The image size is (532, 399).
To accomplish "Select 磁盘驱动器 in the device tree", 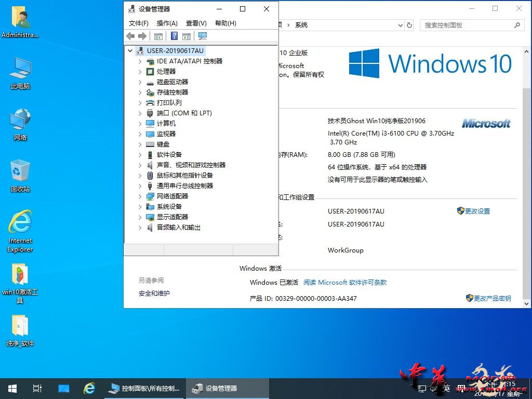I will pyautogui.click(x=172, y=82).
